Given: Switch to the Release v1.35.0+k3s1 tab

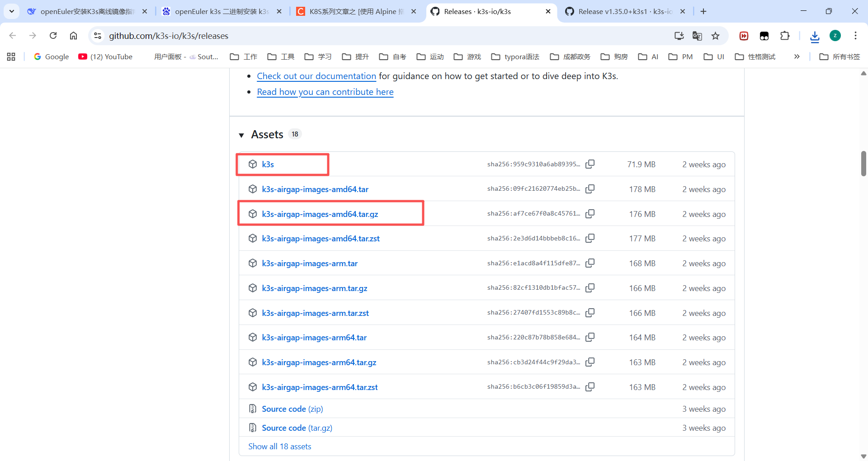Looking at the screenshot, I should (x=625, y=11).
